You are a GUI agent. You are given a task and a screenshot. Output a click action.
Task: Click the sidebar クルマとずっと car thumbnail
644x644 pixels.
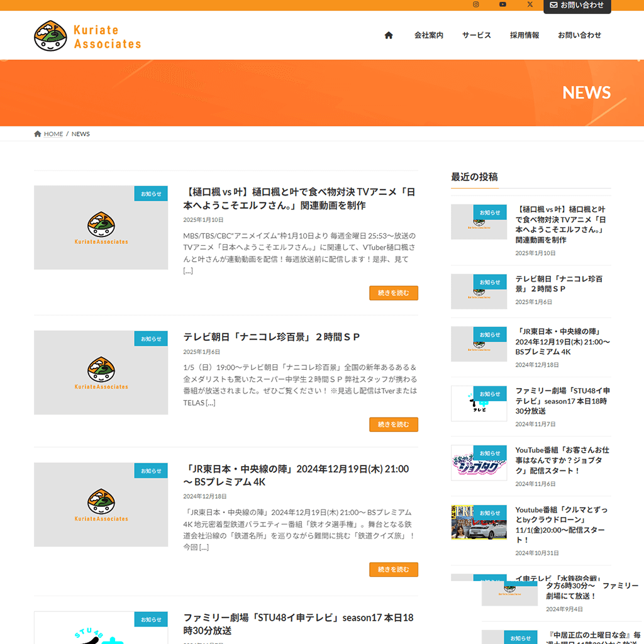[x=479, y=523]
